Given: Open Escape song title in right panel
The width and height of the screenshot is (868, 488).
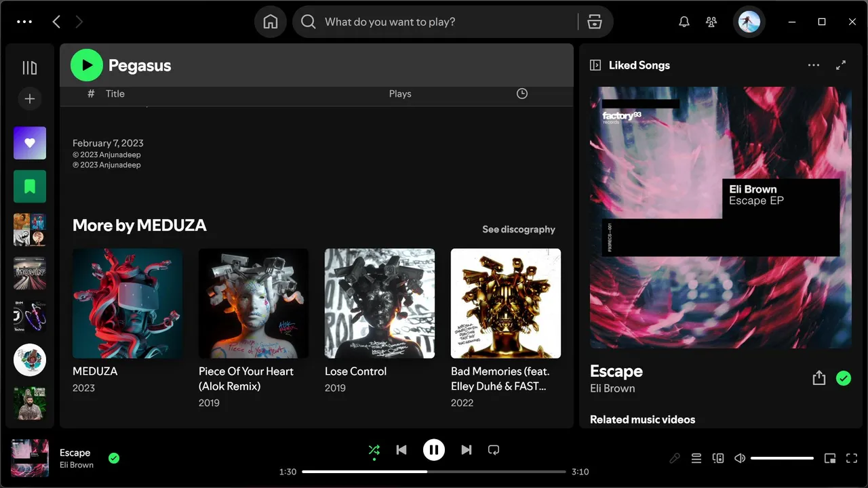Looking at the screenshot, I should coord(616,371).
